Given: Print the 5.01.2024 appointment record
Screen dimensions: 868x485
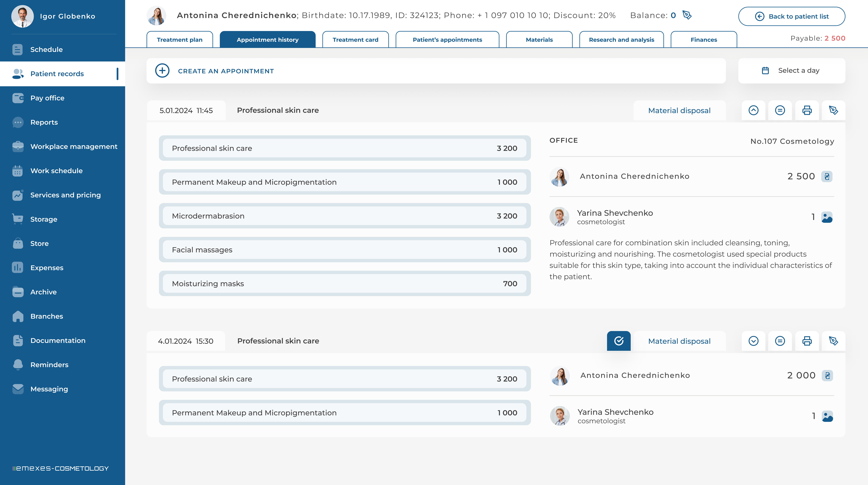Looking at the screenshot, I should (807, 110).
